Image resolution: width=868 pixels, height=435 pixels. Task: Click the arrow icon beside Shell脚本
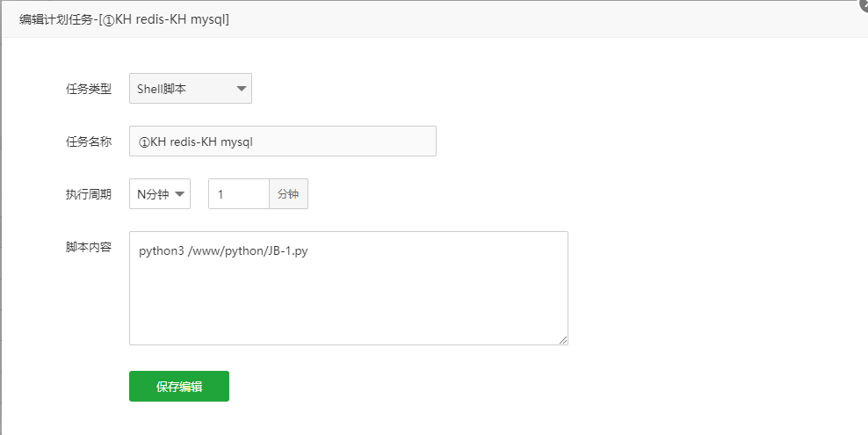tap(242, 89)
